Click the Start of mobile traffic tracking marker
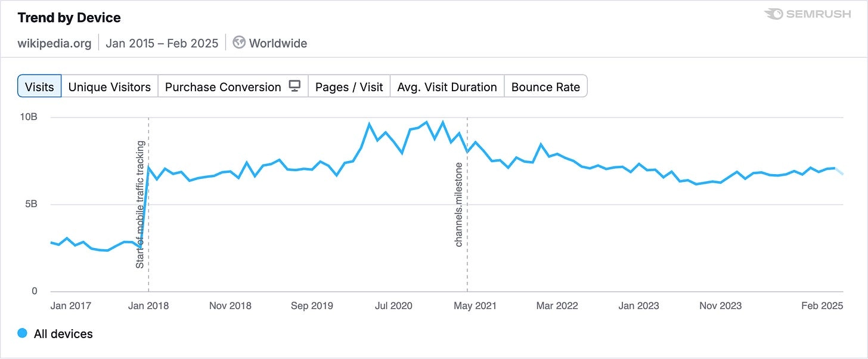This screenshot has height=359, width=868. (140, 205)
